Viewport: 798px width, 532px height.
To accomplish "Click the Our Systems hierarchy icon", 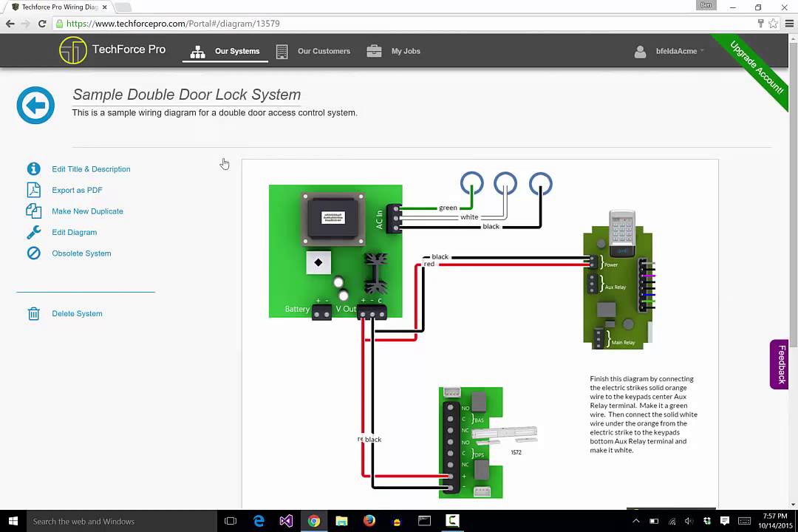I will tap(197, 52).
